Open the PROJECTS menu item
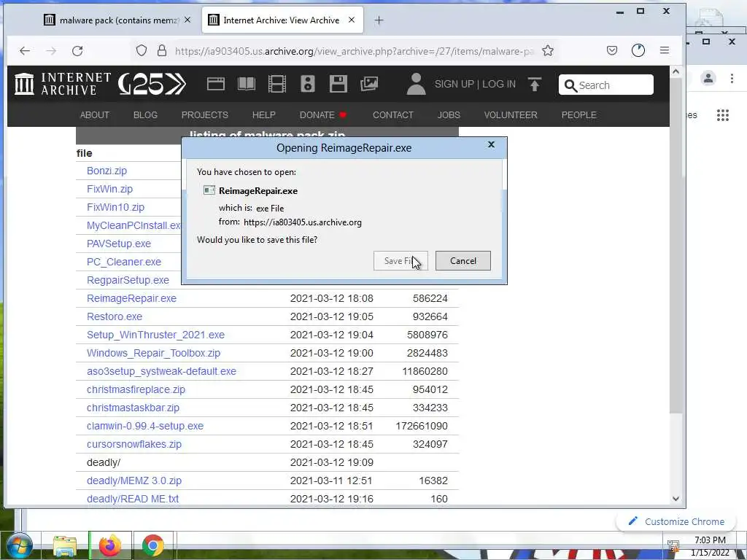Image resolution: width=747 pixels, height=560 pixels. tap(204, 114)
